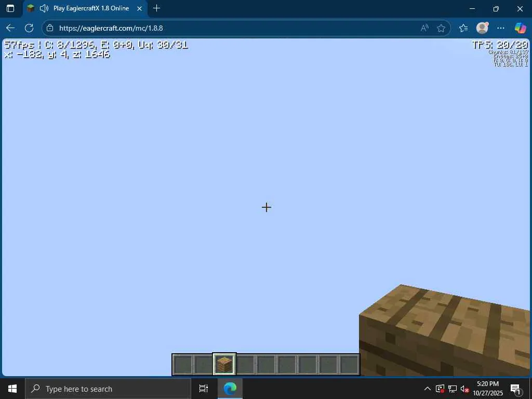The image size is (532, 399).
Task: Select the last hotbar slot
Action: [349, 365]
